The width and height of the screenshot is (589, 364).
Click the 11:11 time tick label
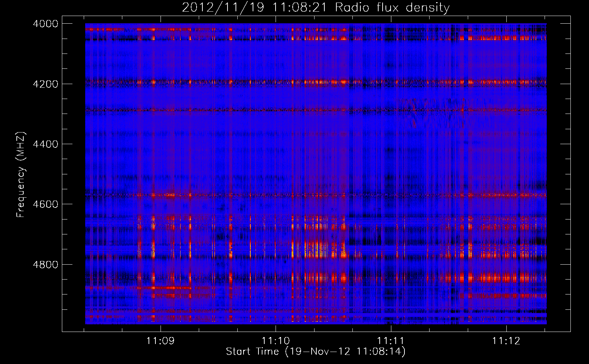(x=391, y=341)
